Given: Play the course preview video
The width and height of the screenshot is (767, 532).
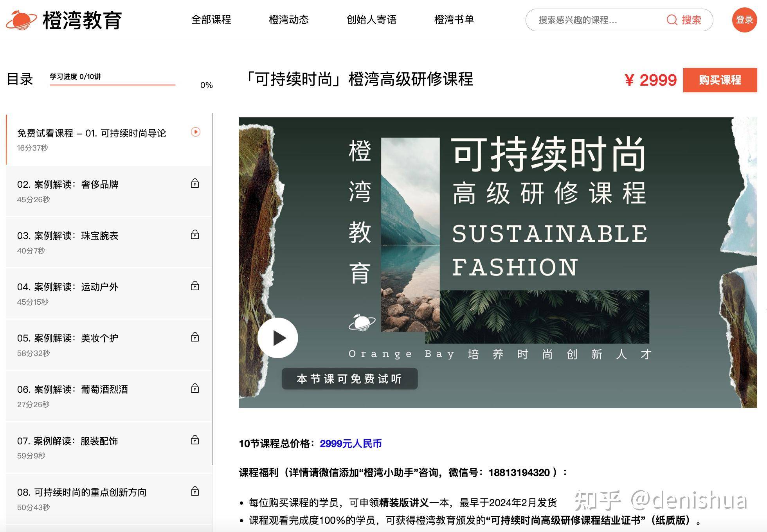Looking at the screenshot, I should pos(278,338).
